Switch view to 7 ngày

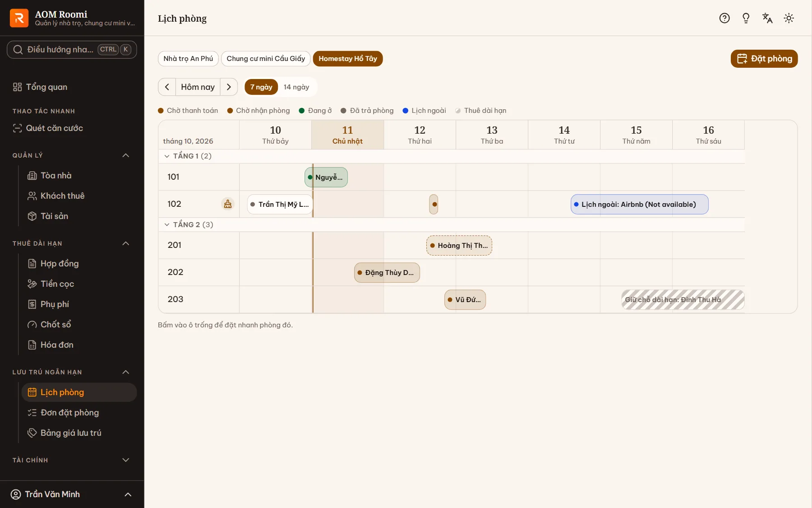click(261, 87)
